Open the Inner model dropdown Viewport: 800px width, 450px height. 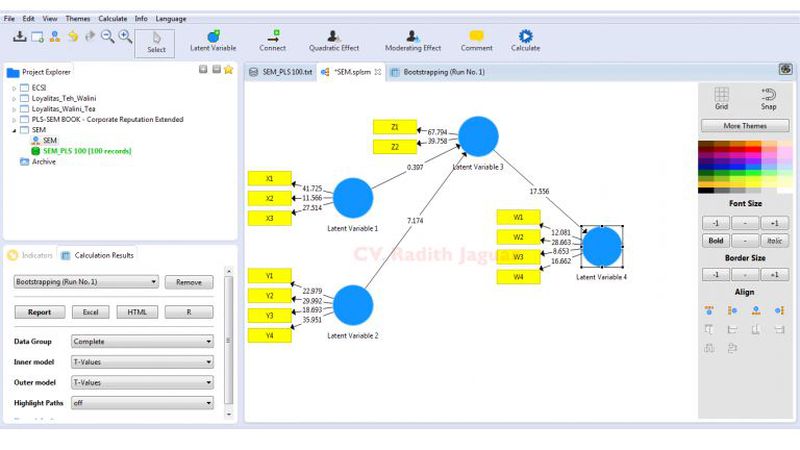(x=141, y=360)
